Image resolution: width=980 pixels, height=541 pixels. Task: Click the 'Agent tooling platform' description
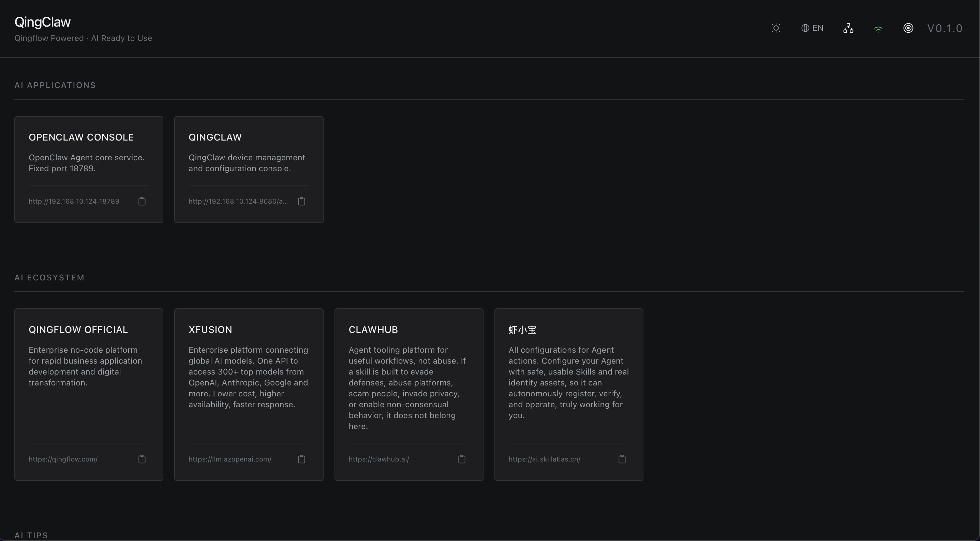(407, 388)
